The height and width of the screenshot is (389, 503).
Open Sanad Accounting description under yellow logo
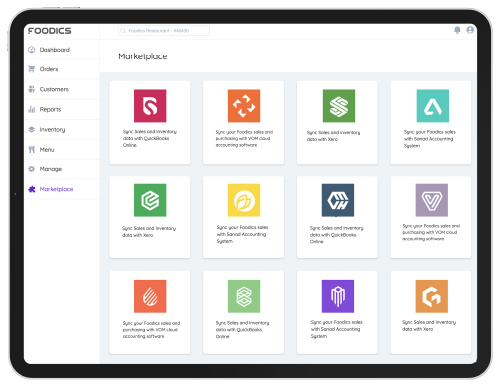tap(242, 234)
